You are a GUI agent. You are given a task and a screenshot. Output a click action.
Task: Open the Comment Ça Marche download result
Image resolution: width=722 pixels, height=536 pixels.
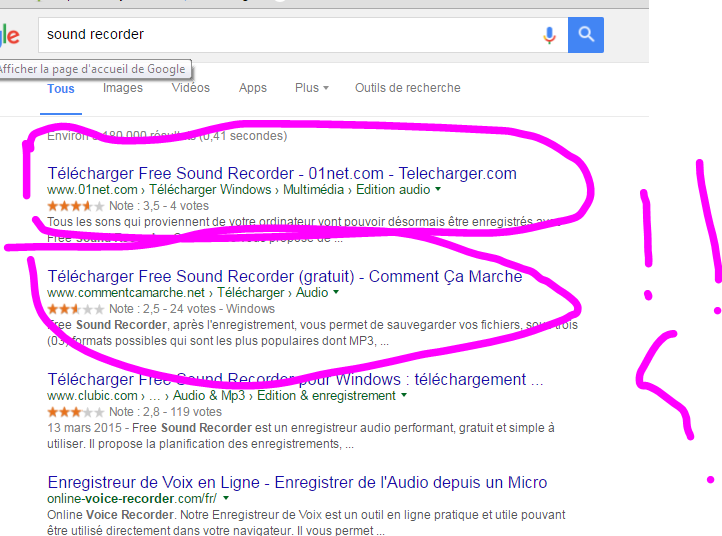(284, 276)
